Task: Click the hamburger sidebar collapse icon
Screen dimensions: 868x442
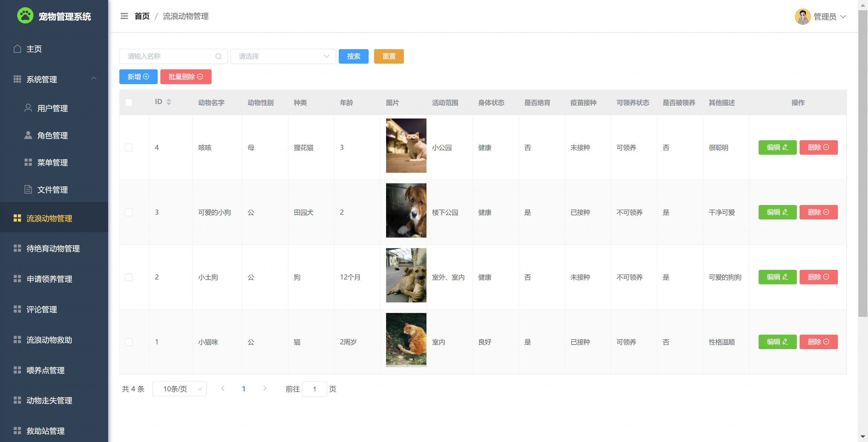Action: coord(124,16)
